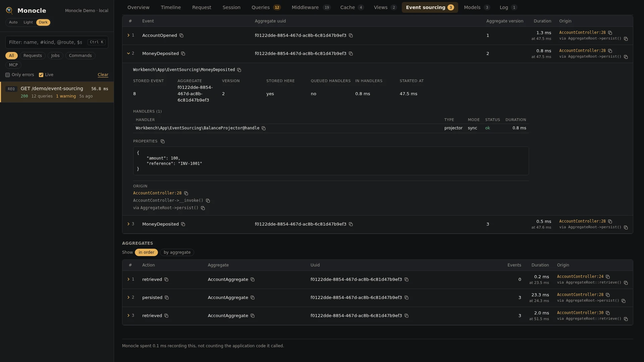Copy the BalanceProjector@handle handler name
This screenshot has height=362, width=644.
point(264,128)
